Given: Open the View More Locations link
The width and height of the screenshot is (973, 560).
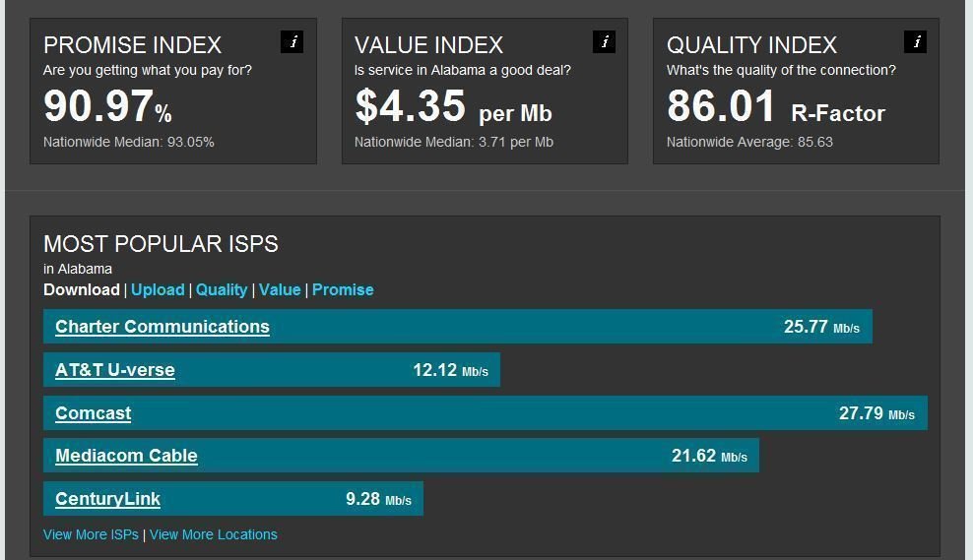Looking at the screenshot, I should point(214,534).
